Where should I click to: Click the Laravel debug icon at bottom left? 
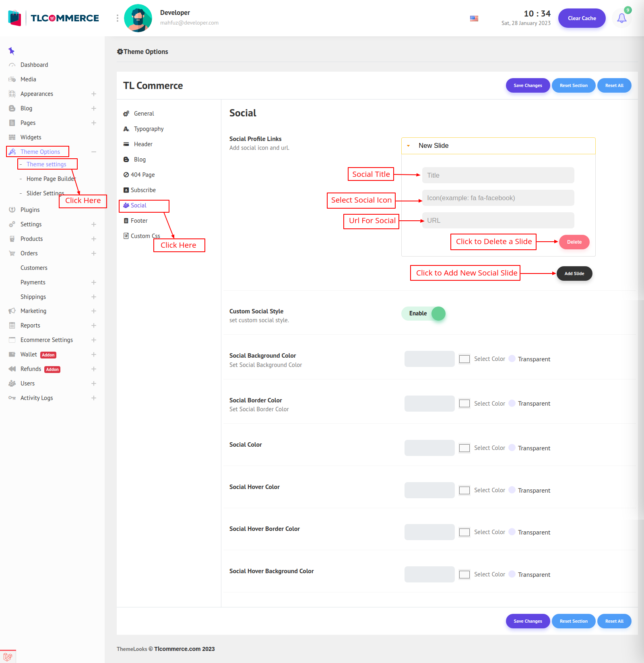[x=8, y=657]
